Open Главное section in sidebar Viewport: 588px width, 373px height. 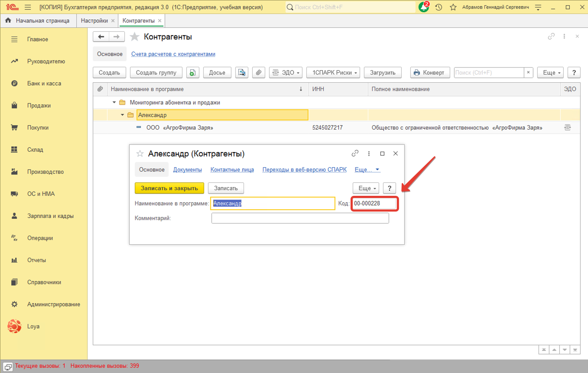click(37, 39)
